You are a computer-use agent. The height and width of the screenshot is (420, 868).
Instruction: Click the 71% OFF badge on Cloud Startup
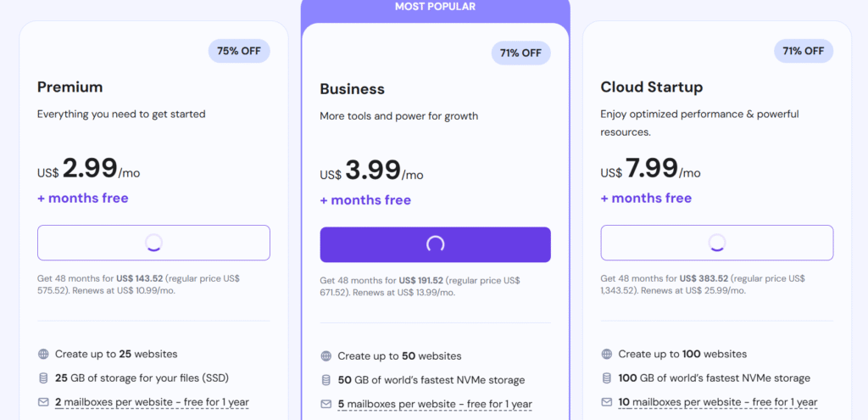point(804,51)
